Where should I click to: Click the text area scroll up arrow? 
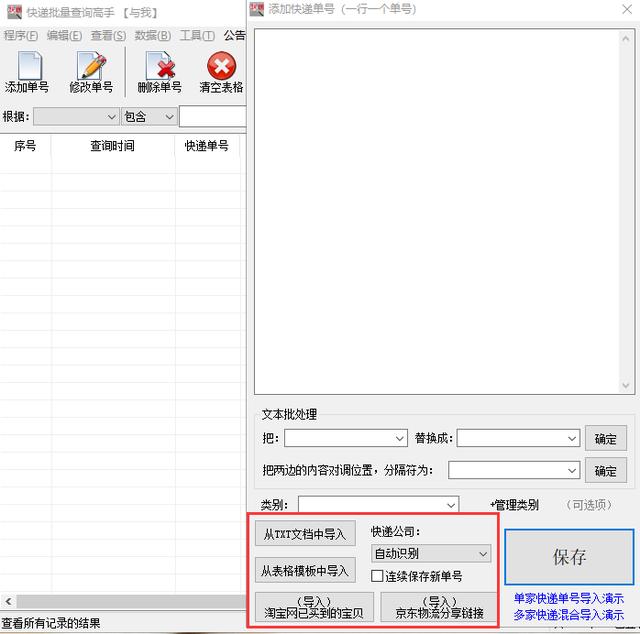click(626, 39)
